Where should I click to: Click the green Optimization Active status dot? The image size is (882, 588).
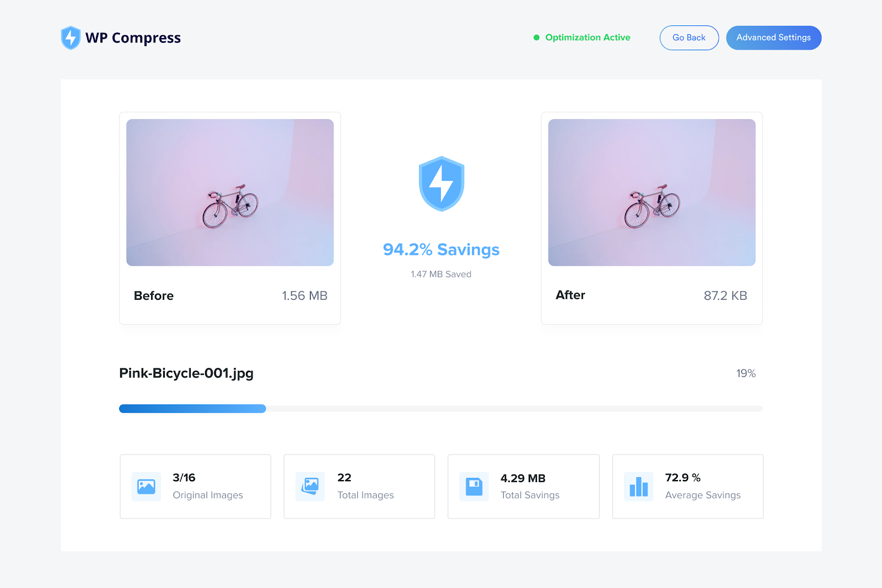(x=536, y=38)
